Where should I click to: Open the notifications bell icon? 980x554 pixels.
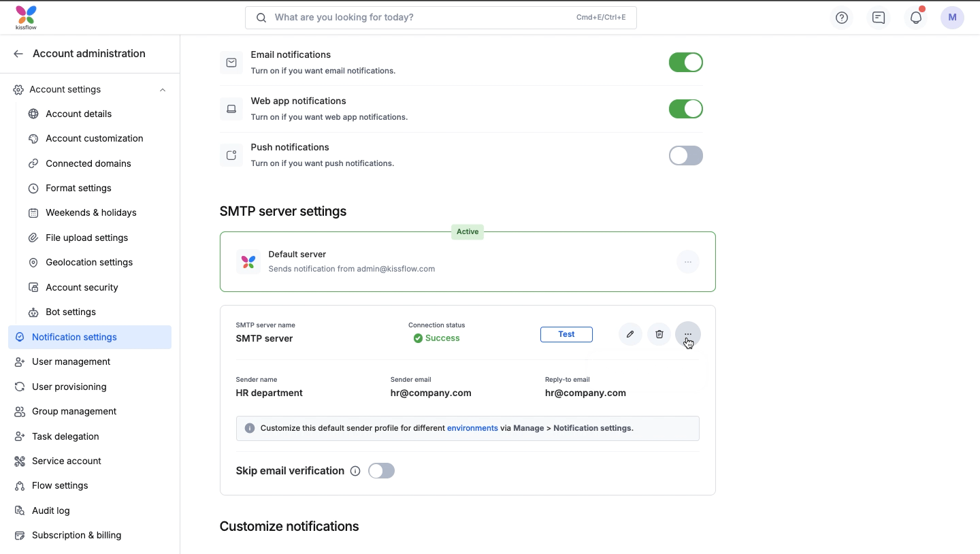tap(916, 18)
